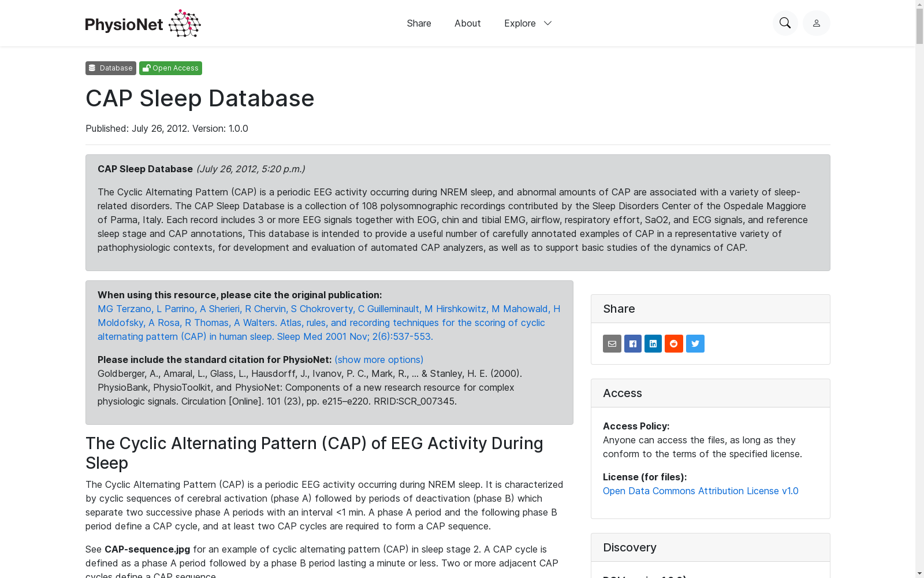Click the Access panel header

(710, 393)
